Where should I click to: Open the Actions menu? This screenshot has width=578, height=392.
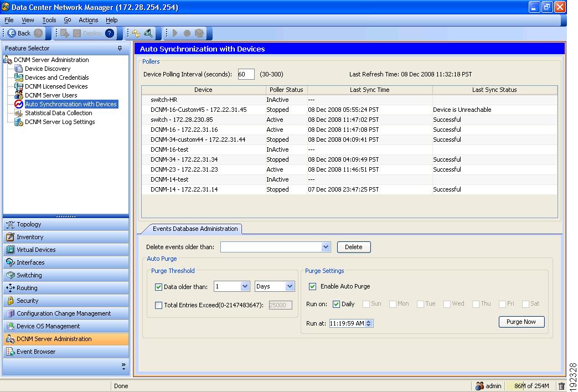88,20
